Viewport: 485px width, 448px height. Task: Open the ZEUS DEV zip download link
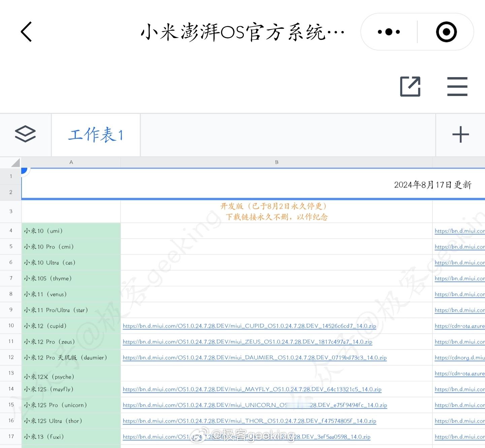click(x=247, y=342)
